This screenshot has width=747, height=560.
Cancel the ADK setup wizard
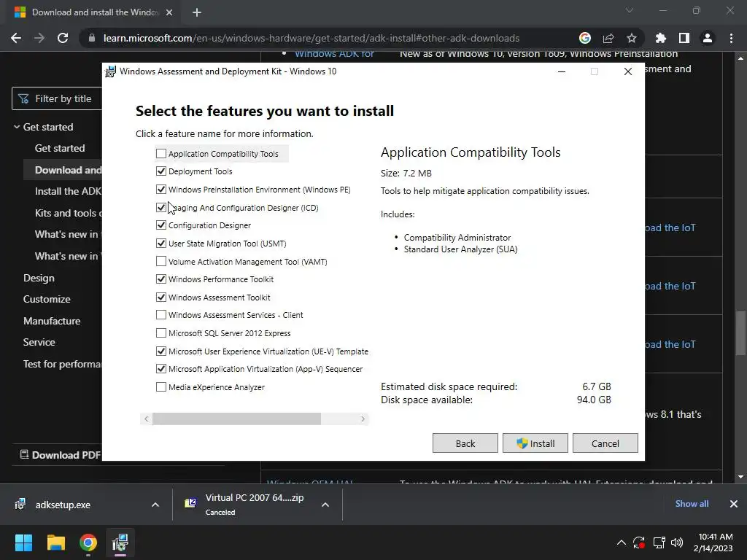pyautogui.click(x=605, y=443)
